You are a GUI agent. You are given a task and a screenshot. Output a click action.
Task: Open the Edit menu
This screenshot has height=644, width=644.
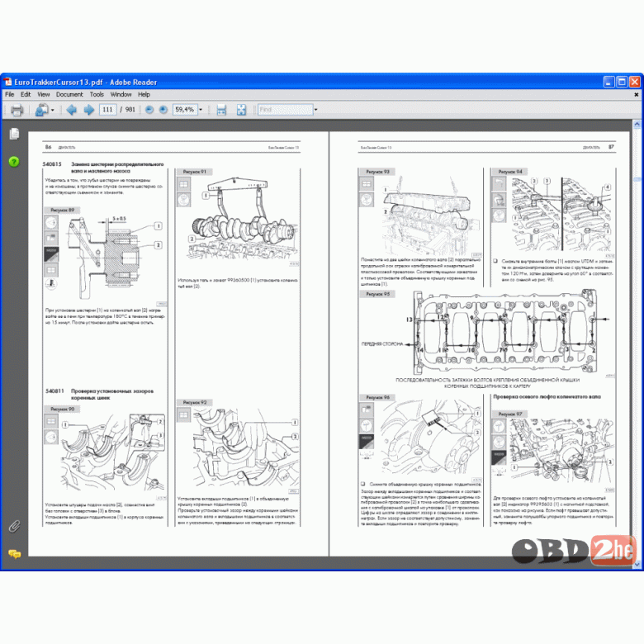click(26, 94)
